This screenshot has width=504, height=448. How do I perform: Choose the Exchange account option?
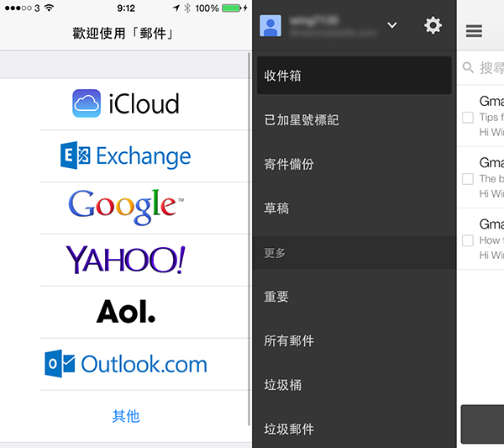point(125,155)
